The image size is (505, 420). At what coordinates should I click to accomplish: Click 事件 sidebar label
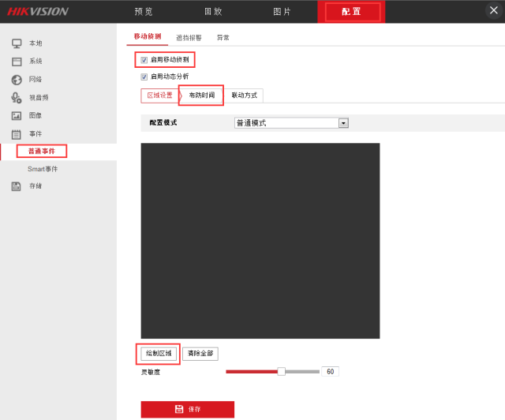pos(36,133)
